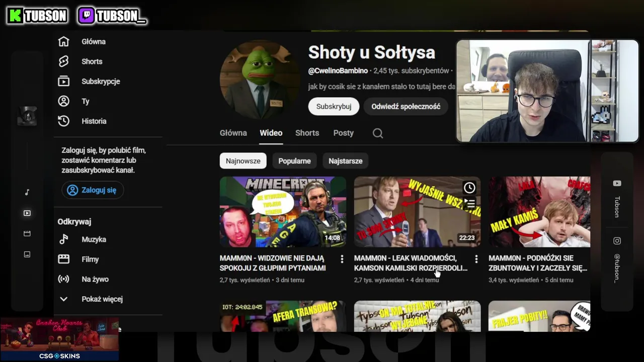The width and height of the screenshot is (644, 362).
Task: Open LEAK WIADOMOŚCI, KAMSON KAMILSKI video title
Action: point(411,263)
